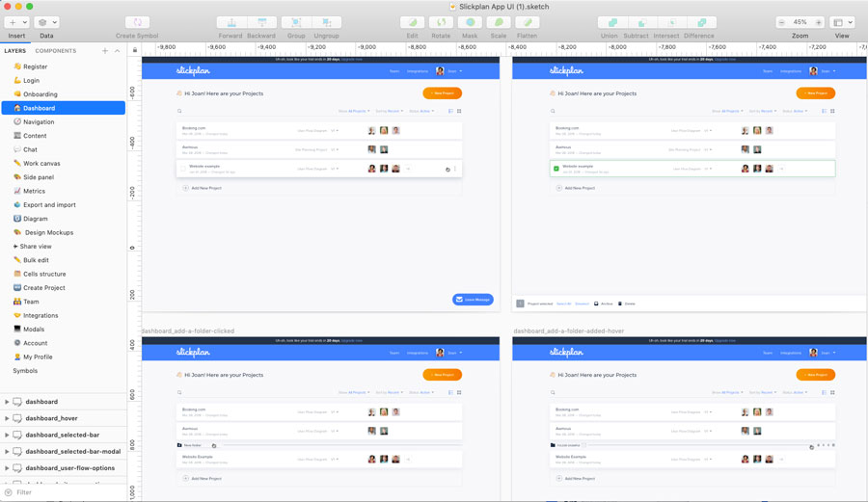
Task: Select the Work canvas page
Action: [x=41, y=164]
